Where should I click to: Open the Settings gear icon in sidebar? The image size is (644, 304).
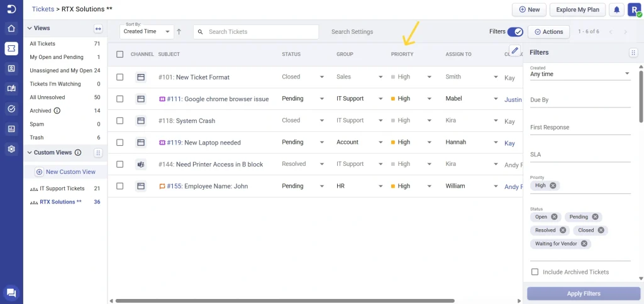[11, 149]
